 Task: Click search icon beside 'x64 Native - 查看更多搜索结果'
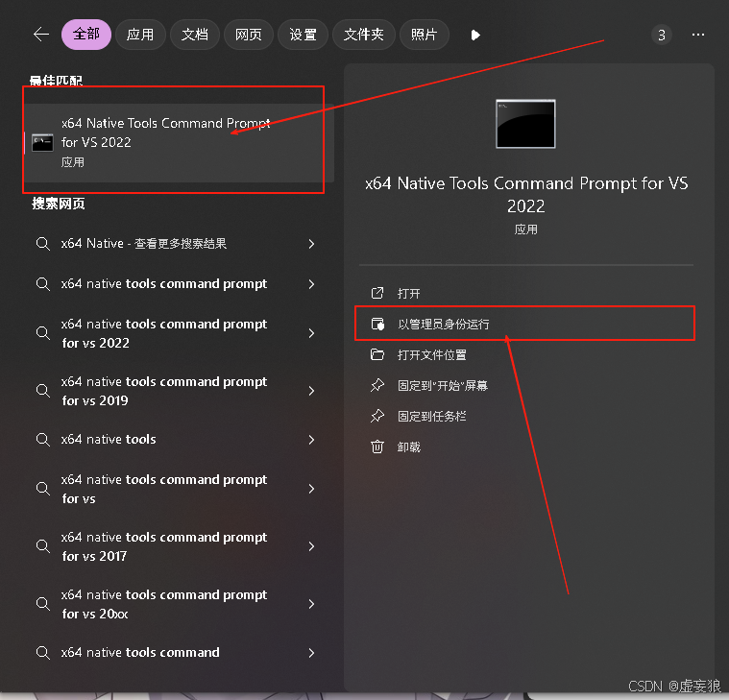(43, 244)
